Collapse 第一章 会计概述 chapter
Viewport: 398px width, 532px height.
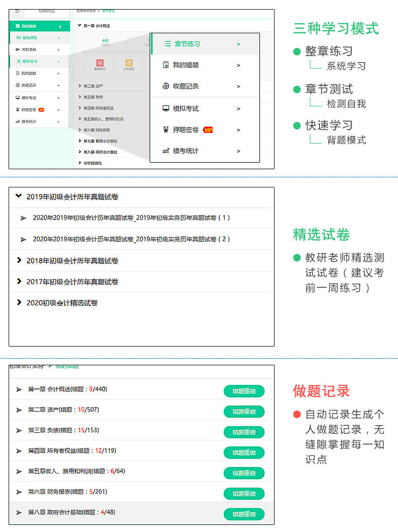point(80,26)
